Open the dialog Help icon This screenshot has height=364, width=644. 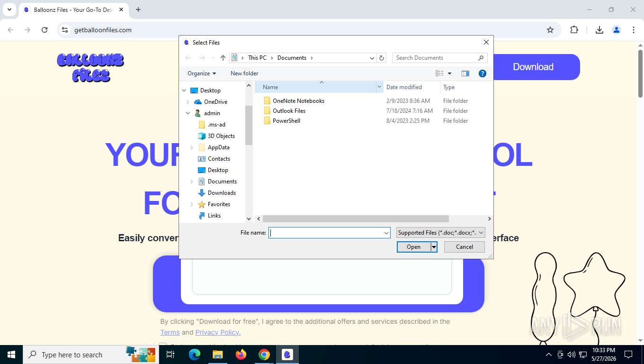point(483,73)
